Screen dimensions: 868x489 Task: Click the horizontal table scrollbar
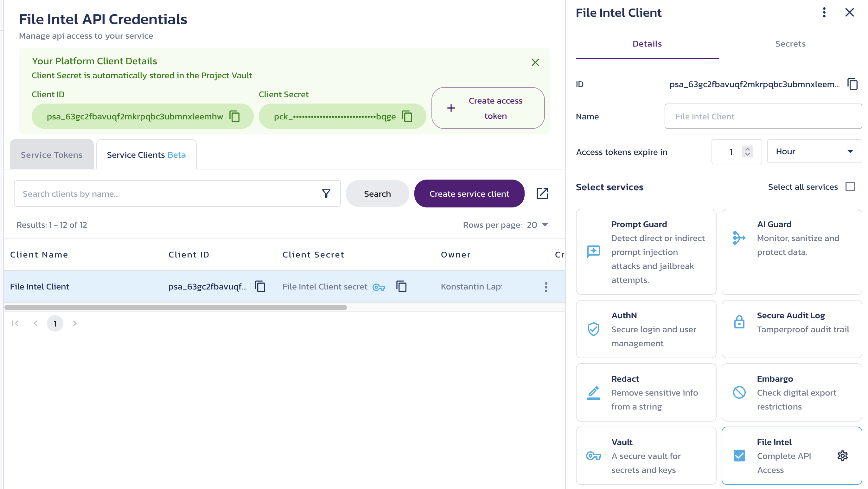pos(176,308)
